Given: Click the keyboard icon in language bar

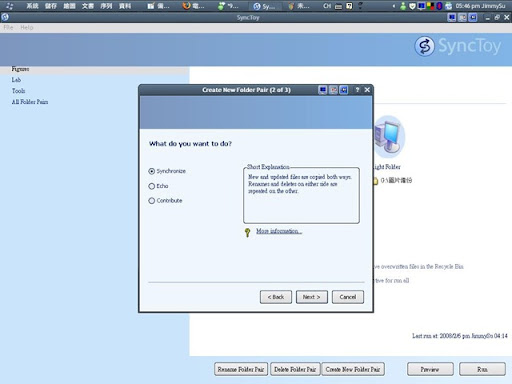Looking at the screenshot, I should click(x=338, y=6).
